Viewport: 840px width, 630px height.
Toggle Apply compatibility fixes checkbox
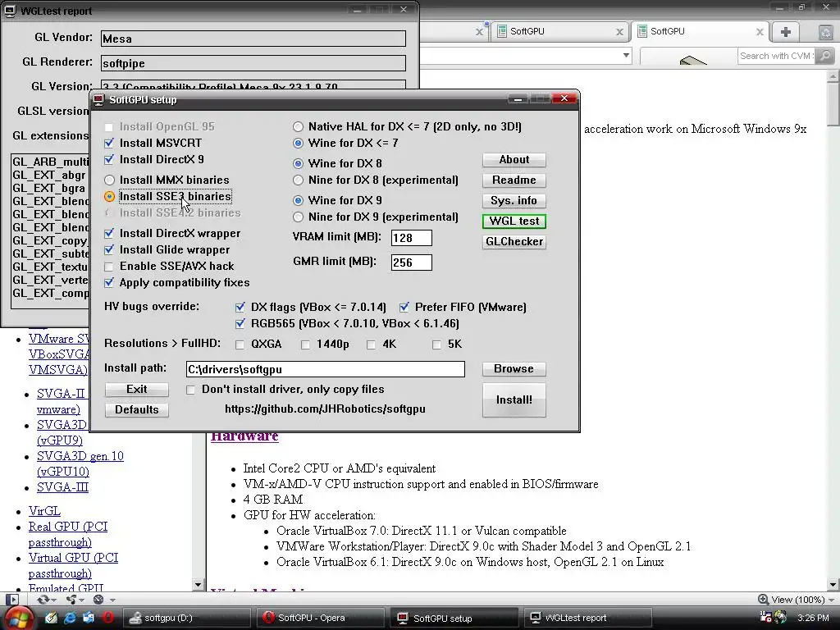[109, 282]
